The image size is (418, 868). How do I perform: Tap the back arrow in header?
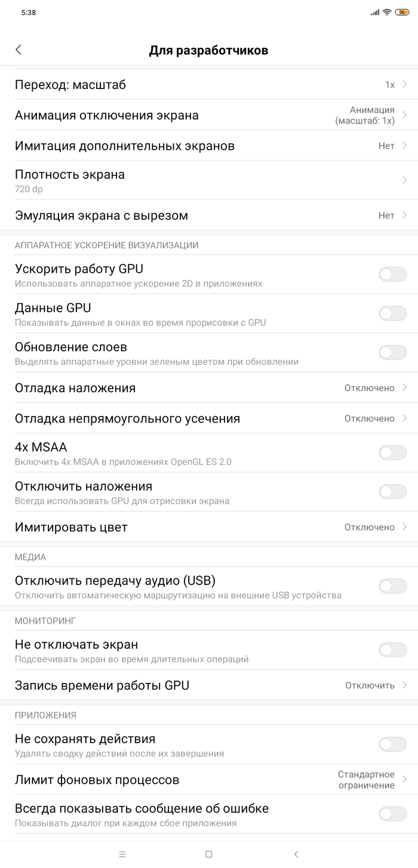19,50
